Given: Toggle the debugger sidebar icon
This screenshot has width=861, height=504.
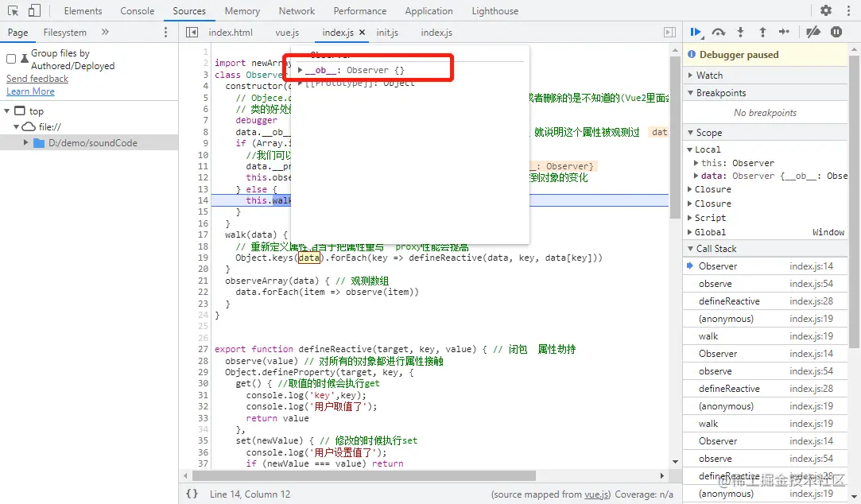Looking at the screenshot, I should pos(669,33).
